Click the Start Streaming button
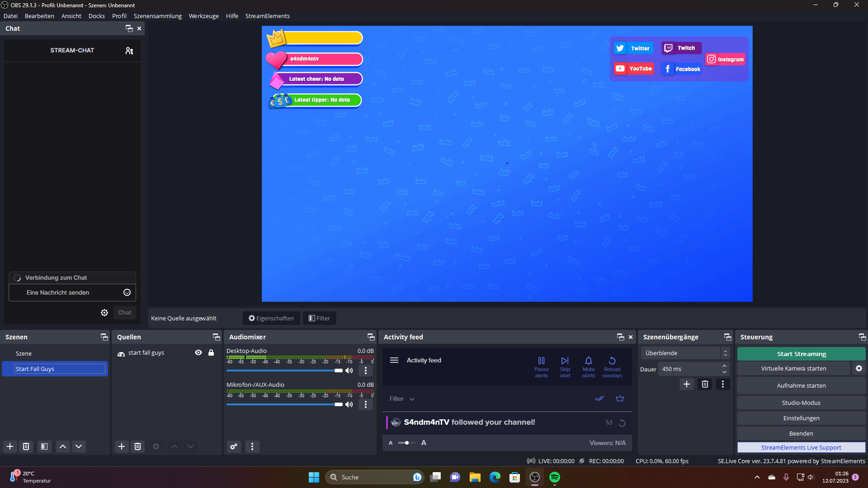Screen dimensions: 868x488 click(801, 354)
